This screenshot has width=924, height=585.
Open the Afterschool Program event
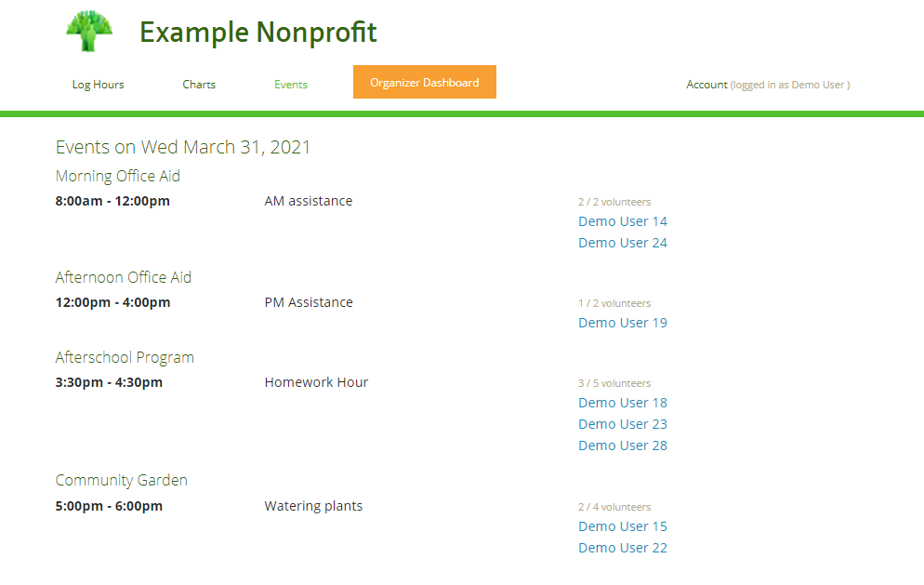[x=125, y=357]
